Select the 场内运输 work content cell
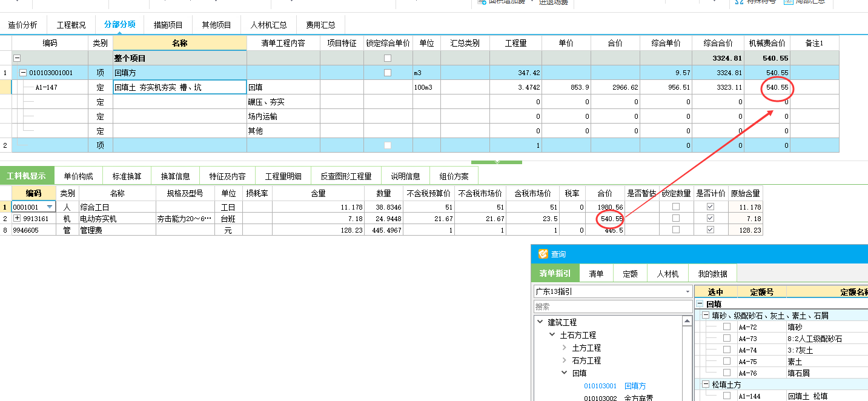The image size is (868, 401). tap(283, 116)
